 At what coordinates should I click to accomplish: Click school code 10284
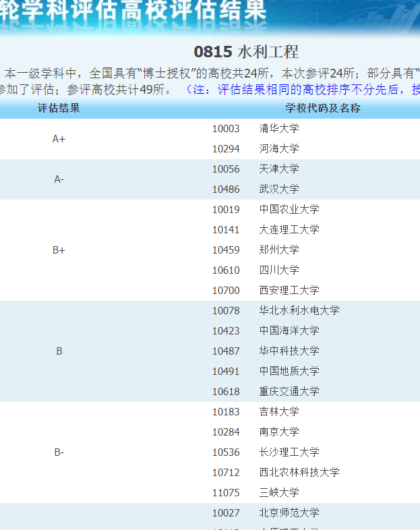[x=226, y=432]
